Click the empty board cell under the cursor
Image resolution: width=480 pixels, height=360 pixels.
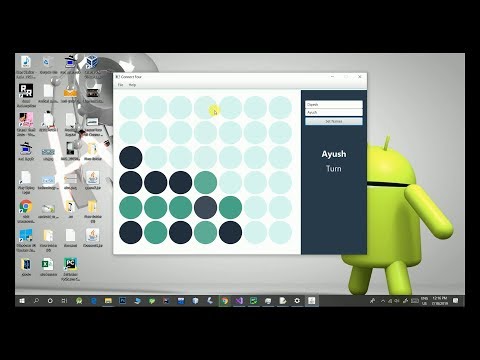pos(205,108)
